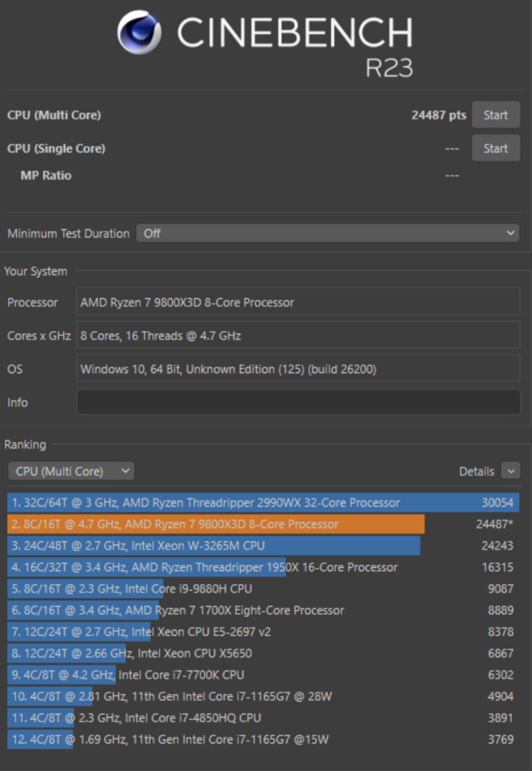Click the Details label
The width and height of the screenshot is (532, 771).
click(x=477, y=472)
